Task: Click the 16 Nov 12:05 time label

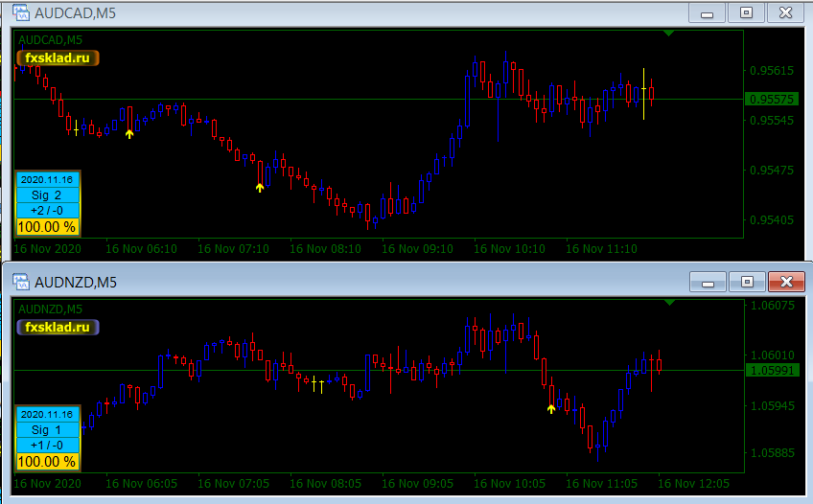Action: click(x=694, y=484)
